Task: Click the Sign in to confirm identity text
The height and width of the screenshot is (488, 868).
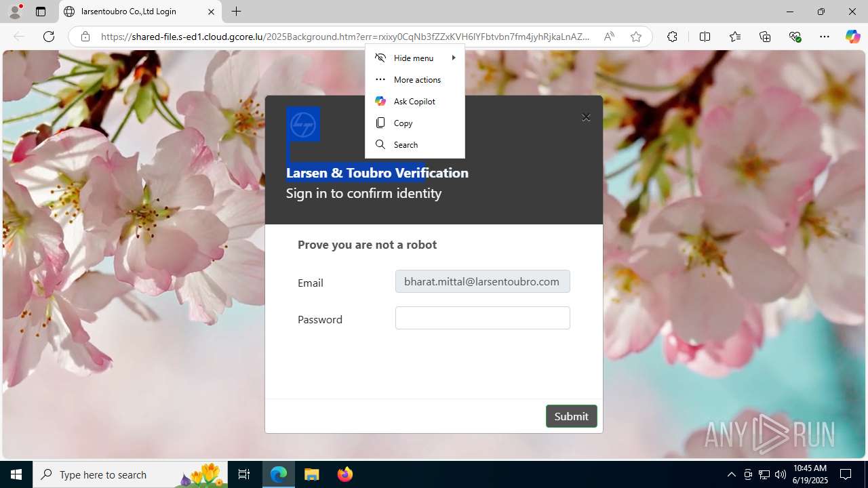Action: 363,193
